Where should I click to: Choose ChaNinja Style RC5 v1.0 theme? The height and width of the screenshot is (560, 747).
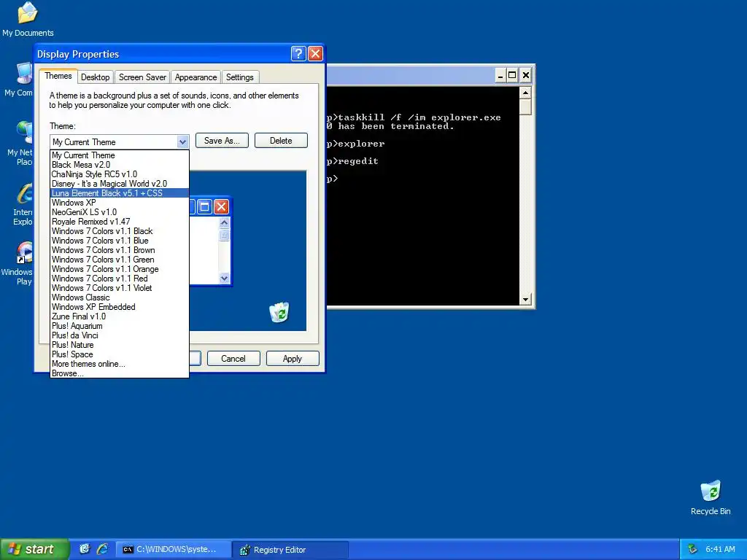tap(120, 174)
